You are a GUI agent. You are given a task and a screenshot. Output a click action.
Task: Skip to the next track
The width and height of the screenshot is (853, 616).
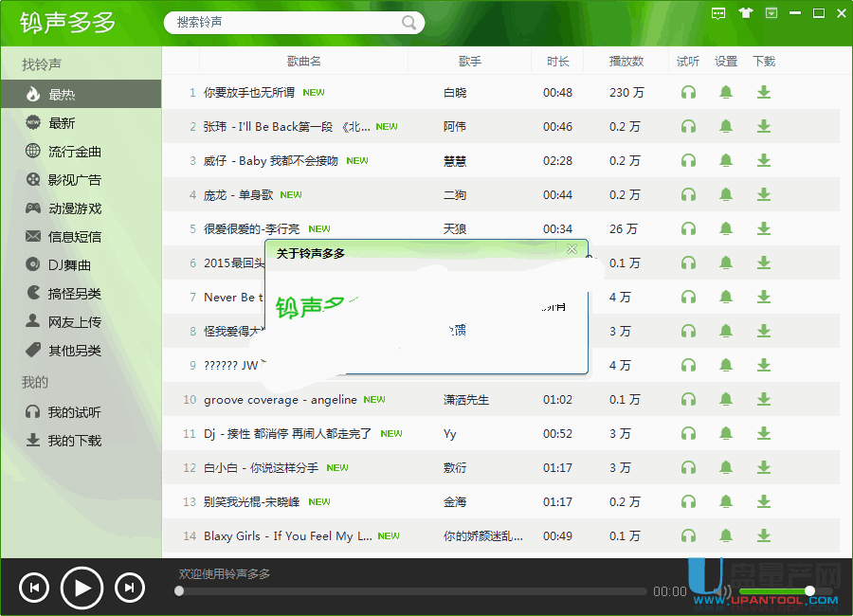129,589
